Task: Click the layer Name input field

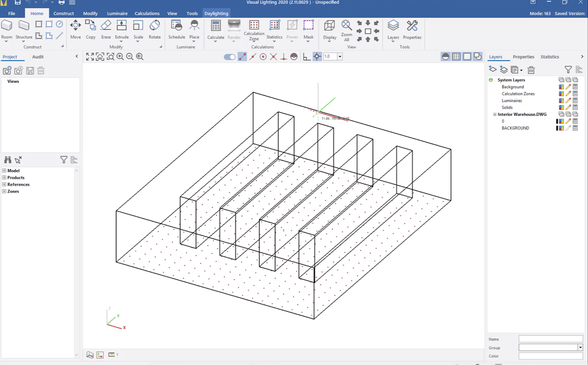Action: point(551,339)
